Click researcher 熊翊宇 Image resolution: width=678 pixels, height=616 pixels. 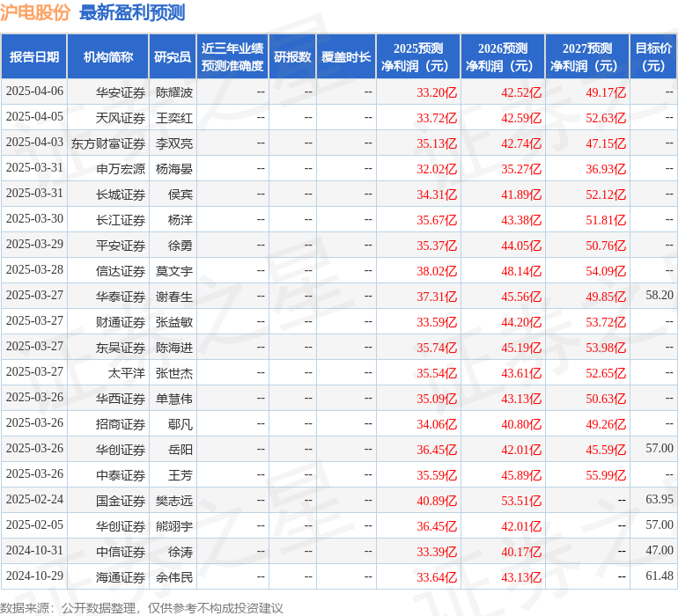pos(173,526)
